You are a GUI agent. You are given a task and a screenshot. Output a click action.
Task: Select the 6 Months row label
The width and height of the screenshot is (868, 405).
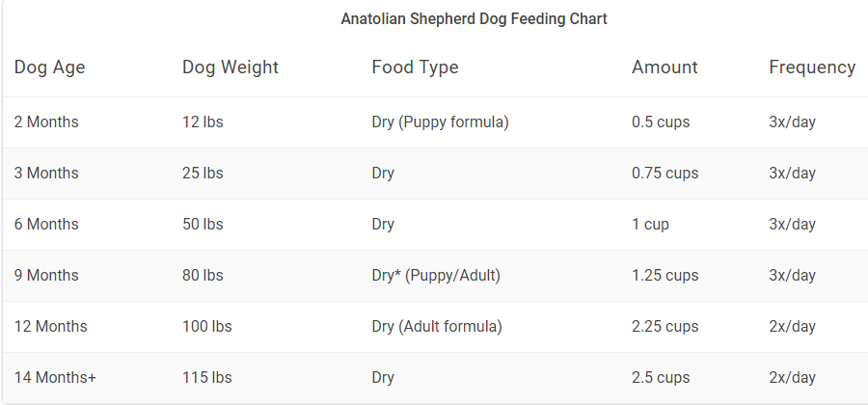pos(46,225)
